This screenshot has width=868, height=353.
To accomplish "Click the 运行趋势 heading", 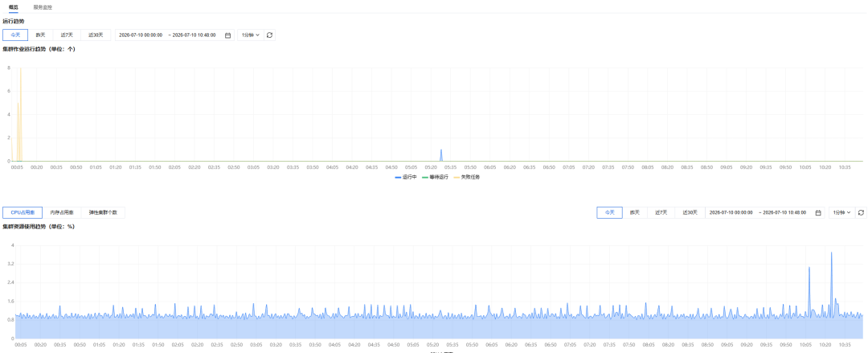I will click(x=14, y=21).
